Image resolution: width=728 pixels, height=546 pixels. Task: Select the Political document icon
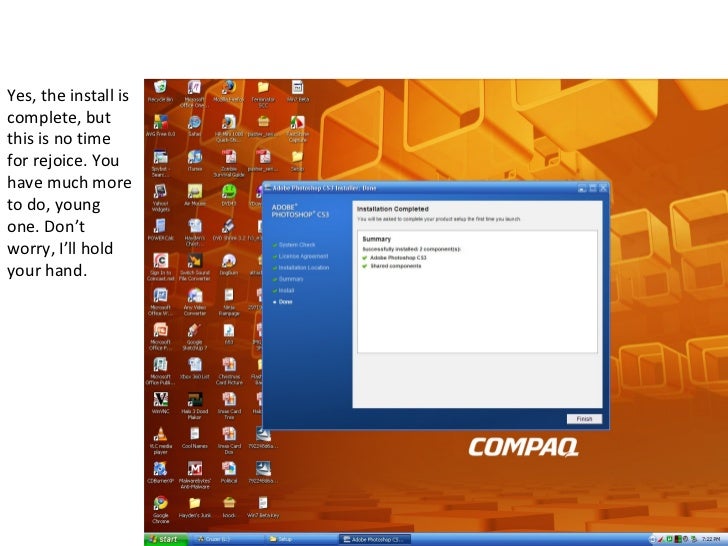coord(228,472)
